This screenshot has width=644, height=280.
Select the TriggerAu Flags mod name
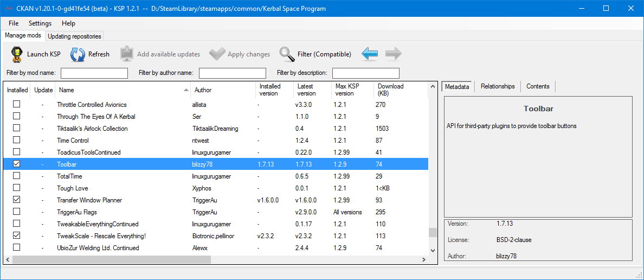pos(77,212)
